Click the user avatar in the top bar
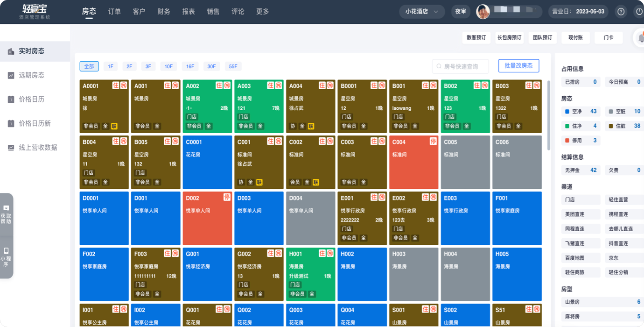Image resolution: width=644 pixels, height=327 pixels. pyautogui.click(x=483, y=12)
